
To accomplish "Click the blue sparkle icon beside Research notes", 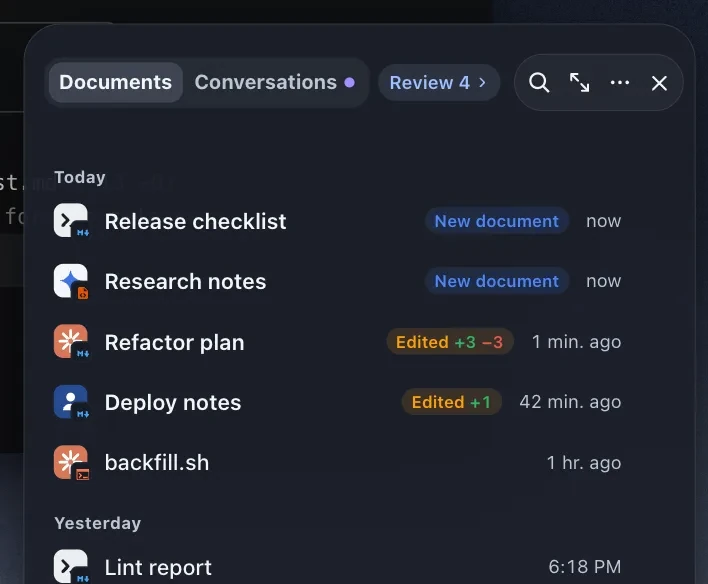I will tap(71, 281).
